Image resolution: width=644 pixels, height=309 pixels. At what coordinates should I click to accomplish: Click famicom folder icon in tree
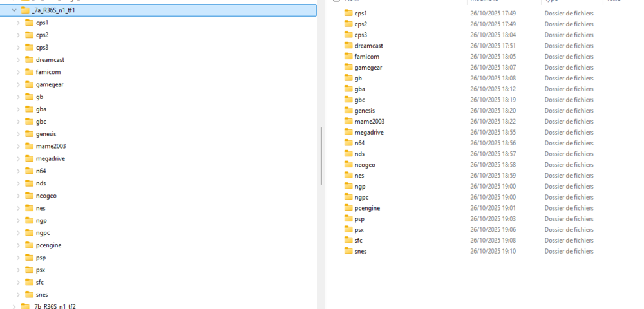[x=29, y=72]
